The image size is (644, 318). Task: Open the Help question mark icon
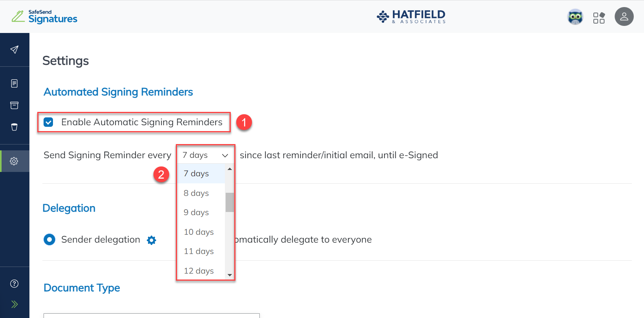tap(15, 283)
